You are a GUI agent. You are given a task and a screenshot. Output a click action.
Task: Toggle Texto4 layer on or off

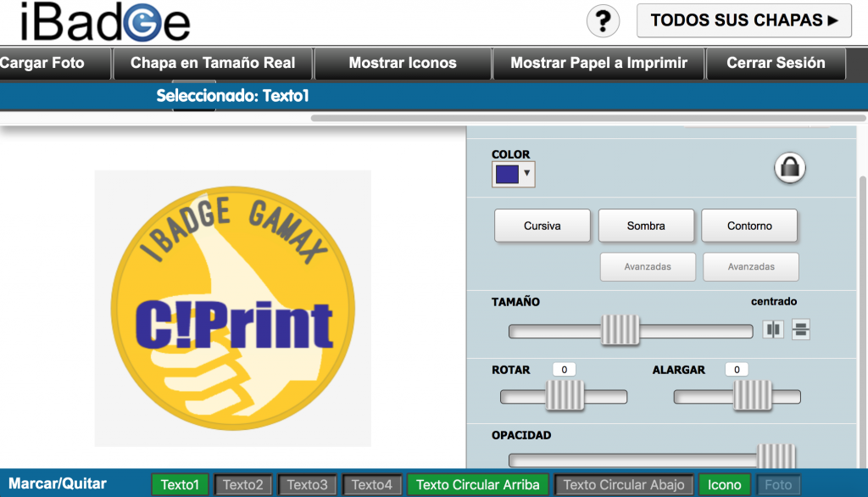(372, 485)
